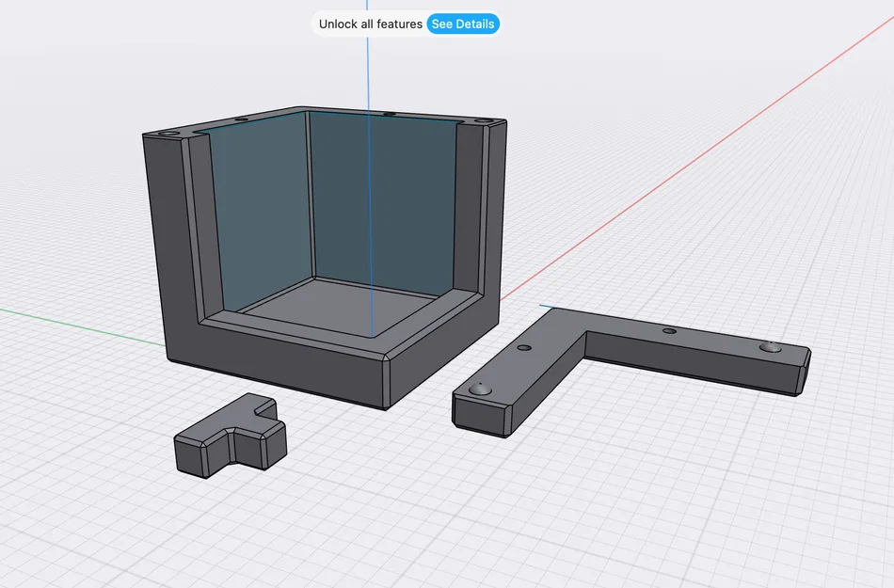
Task: Click the hole on the box's top-left rim corner
Action: tap(168, 134)
